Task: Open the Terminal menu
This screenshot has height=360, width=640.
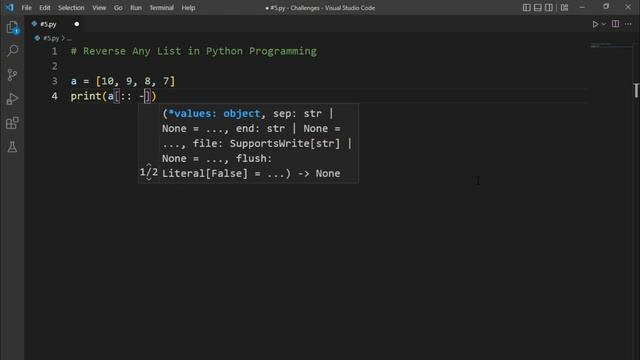Action: [161, 8]
